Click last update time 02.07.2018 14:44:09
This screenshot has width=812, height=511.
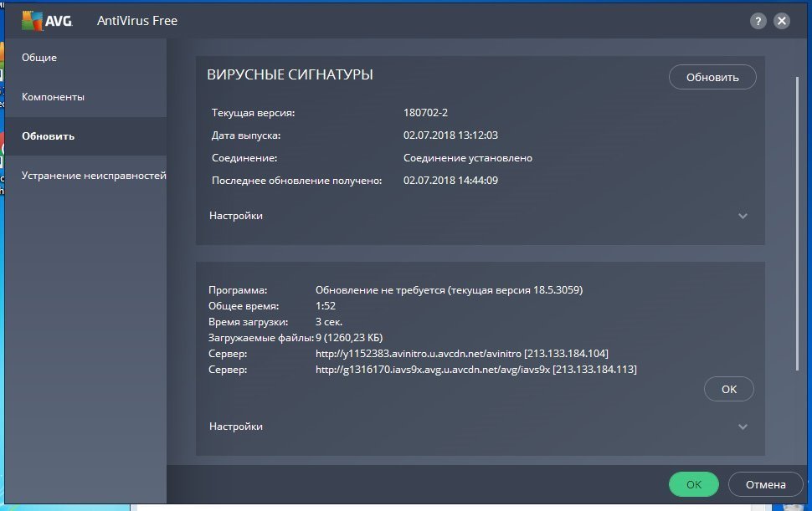click(x=450, y=181)
